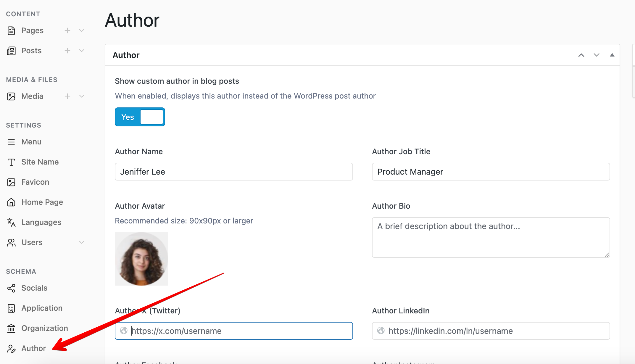Toggle the custom author Yes switch
The width and height of the screenshot is (635, 364).
tap(140, 117)
